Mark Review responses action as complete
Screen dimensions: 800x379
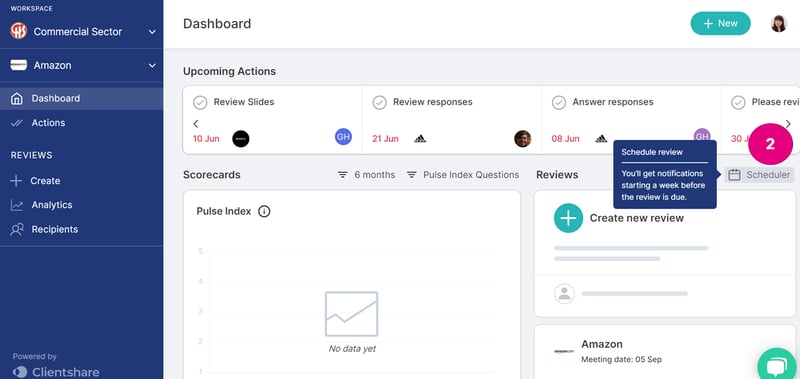380,103
